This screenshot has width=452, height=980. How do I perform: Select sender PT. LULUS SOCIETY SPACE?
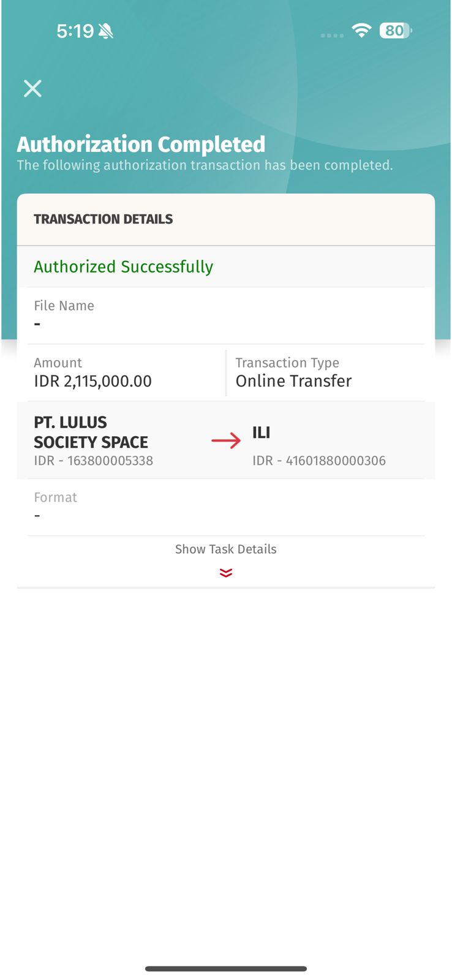91,432
